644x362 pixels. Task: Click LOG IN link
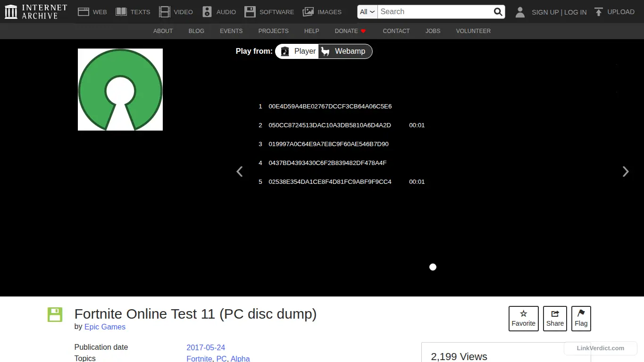(576, 12)
